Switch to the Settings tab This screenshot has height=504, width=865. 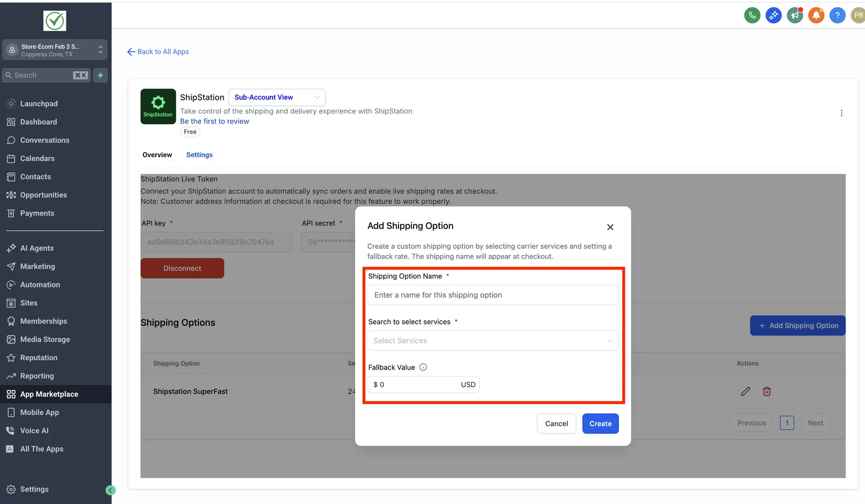tap(199, 155)
